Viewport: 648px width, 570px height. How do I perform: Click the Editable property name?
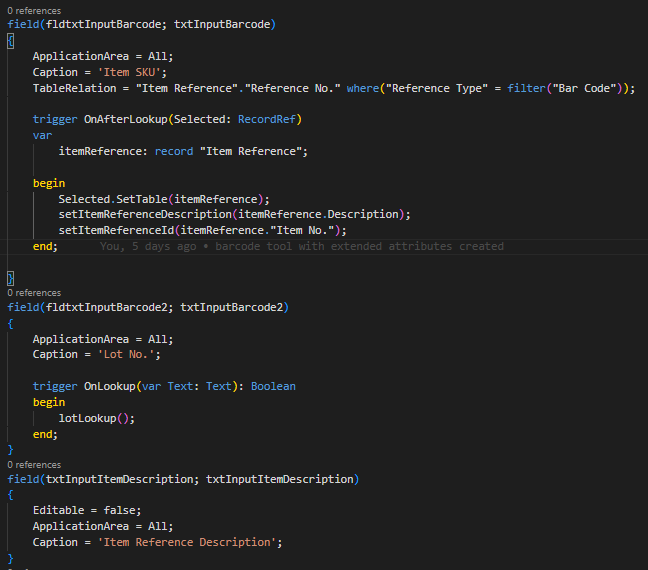[58, 510]
